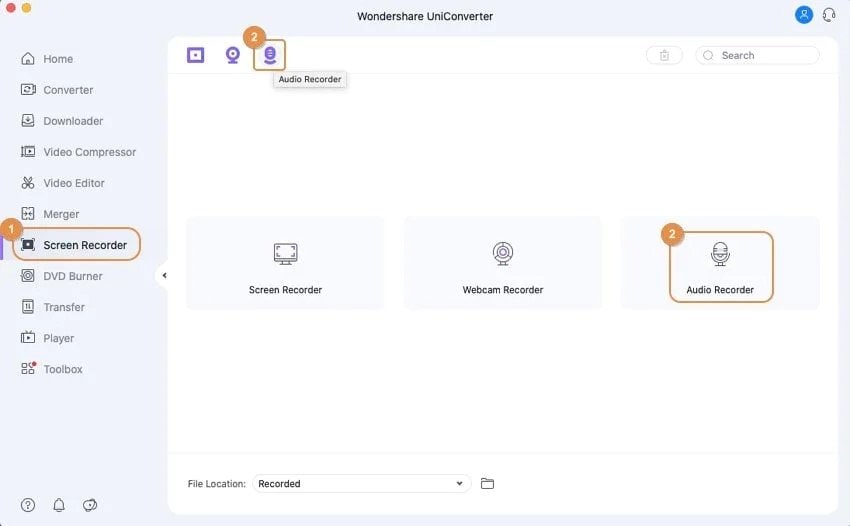Screen dimensions: 850x526
Task: Click the audio recorder microphone toolbar icon
Action: 269,55
